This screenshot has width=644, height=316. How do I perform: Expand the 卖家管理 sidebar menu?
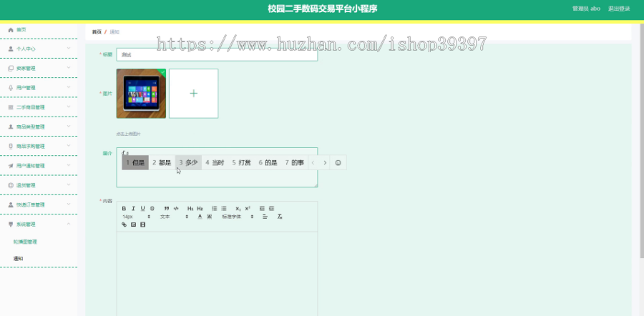[39, 68]
